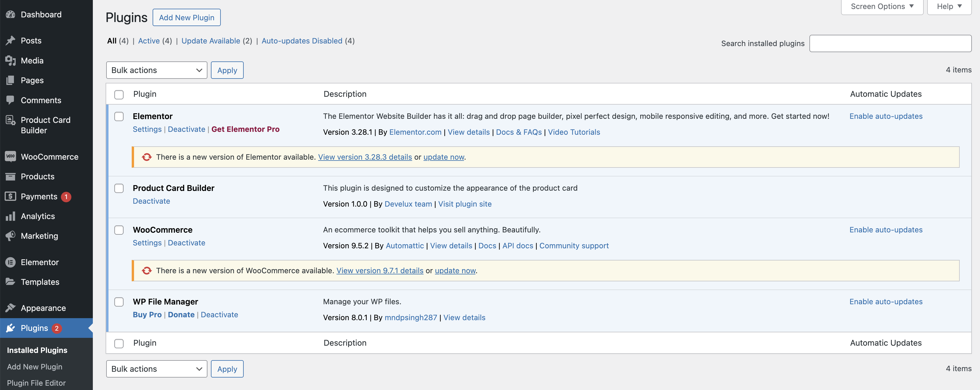Open the top Bulk actions dropdown

157,70
